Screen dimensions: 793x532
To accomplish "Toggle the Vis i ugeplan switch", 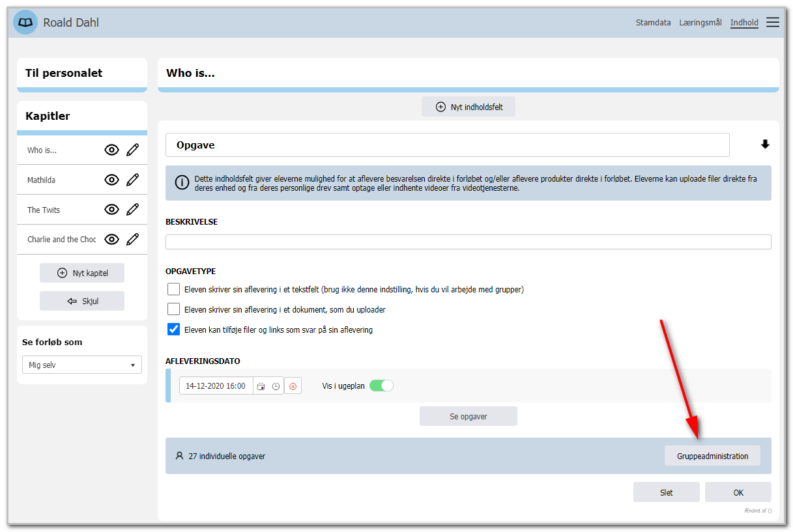I will click(x=382, y=385).
